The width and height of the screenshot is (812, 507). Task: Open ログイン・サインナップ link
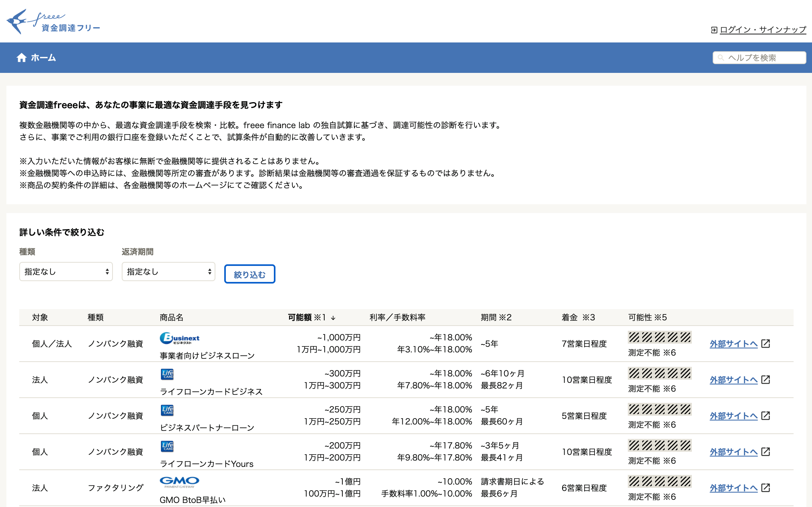[763, 30]
